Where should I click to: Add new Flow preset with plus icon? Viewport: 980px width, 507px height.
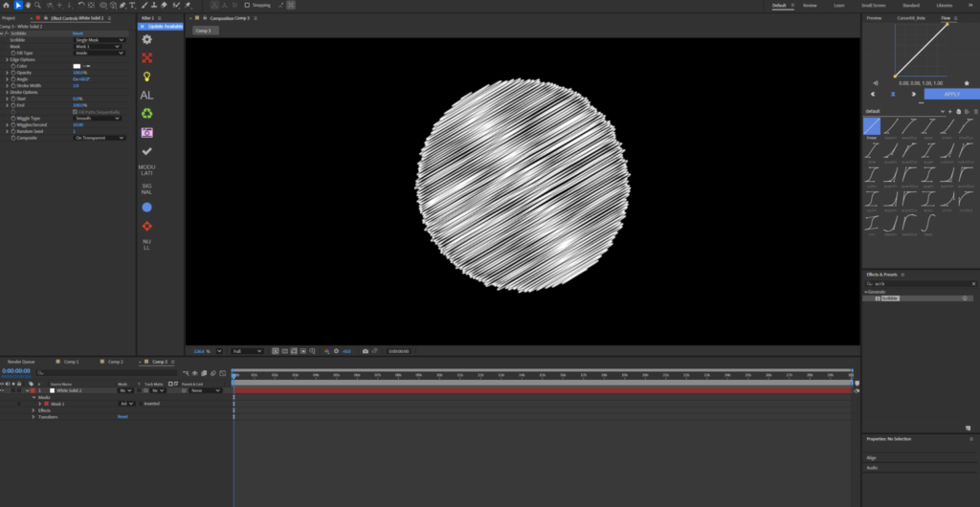[x=950, y=112]
